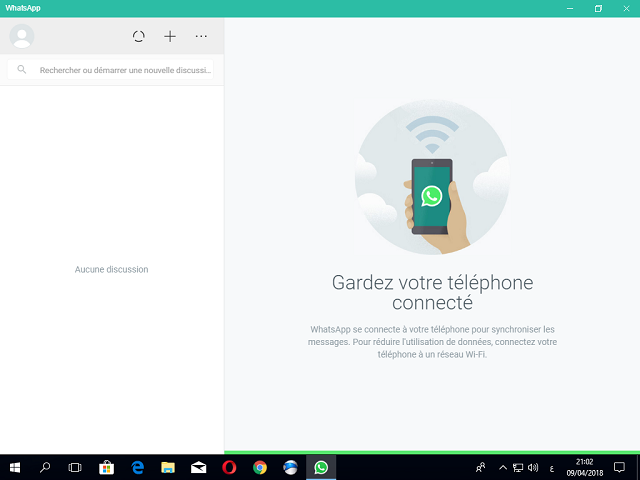Open the People icon in system tray
This screenshot has height=480, width=640.
[481, 467]
